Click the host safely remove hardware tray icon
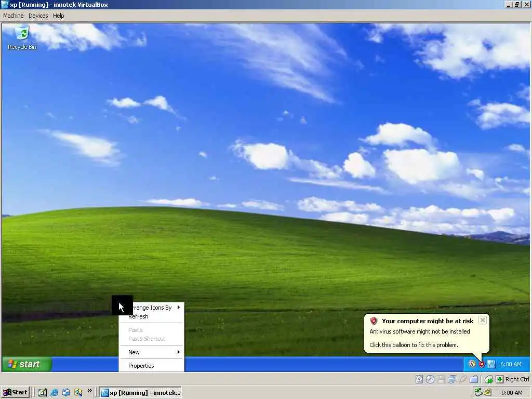This screenshot has height=399, width=532. point(478,393)
